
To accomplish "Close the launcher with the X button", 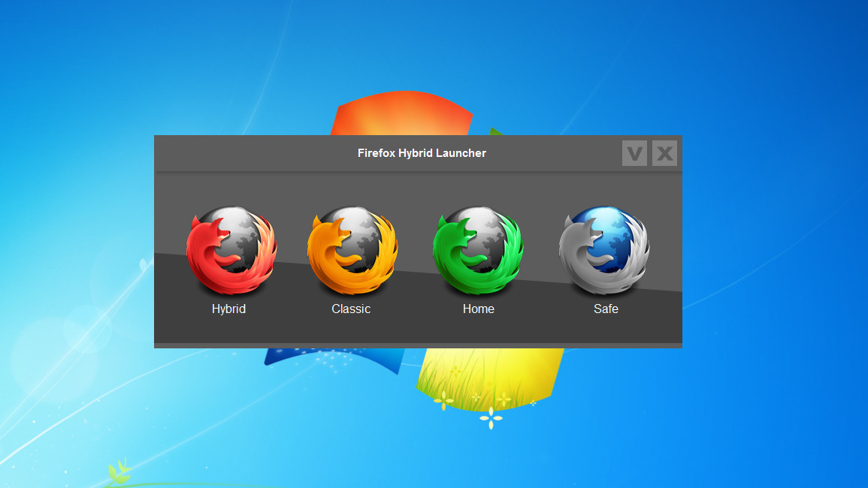I will pyautogui.click(x=664, y=153).
